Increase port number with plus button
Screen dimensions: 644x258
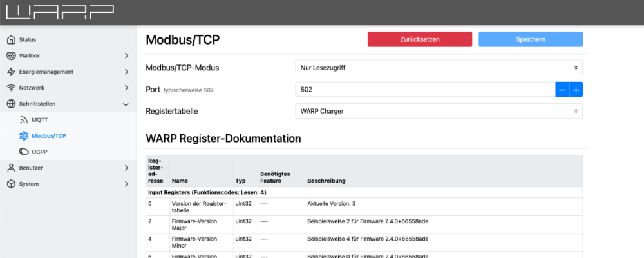[x=576, y=90]
